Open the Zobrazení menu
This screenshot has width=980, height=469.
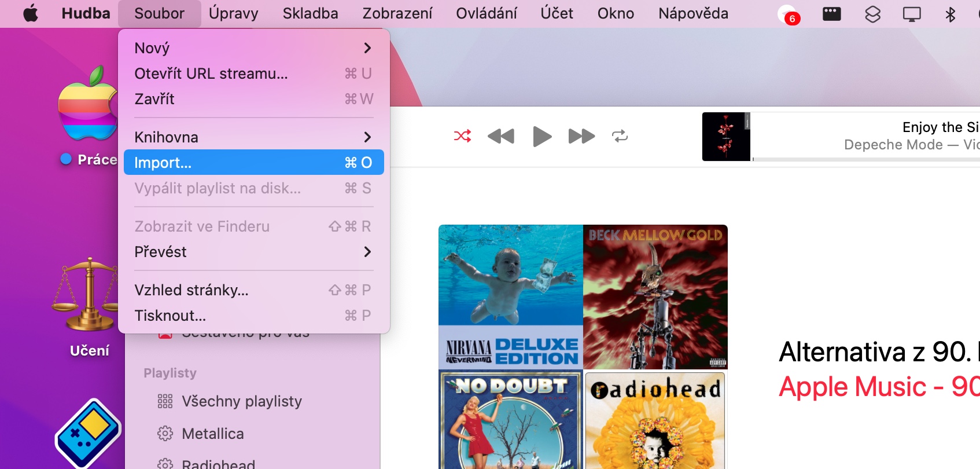(x=397, y=13)
